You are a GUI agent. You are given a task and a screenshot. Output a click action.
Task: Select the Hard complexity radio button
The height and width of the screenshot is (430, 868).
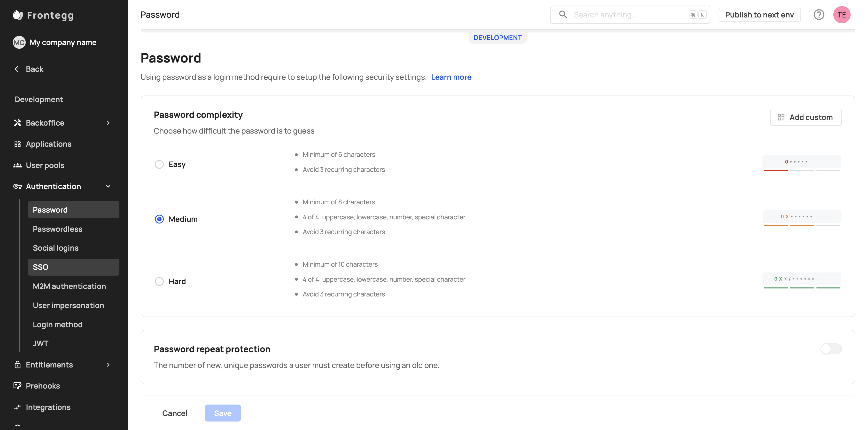(159, 281)
